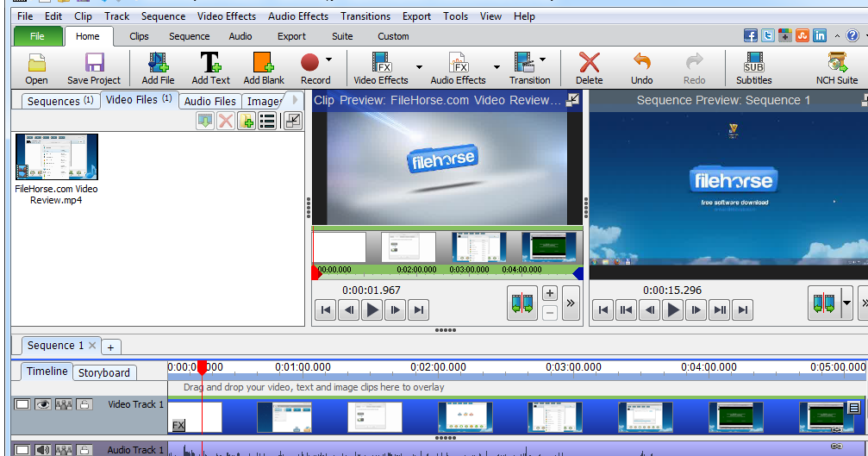Toggle the Video Track 1 selection box
The height and width of the screenshot is (456, 868).
(x=22, y=404)
